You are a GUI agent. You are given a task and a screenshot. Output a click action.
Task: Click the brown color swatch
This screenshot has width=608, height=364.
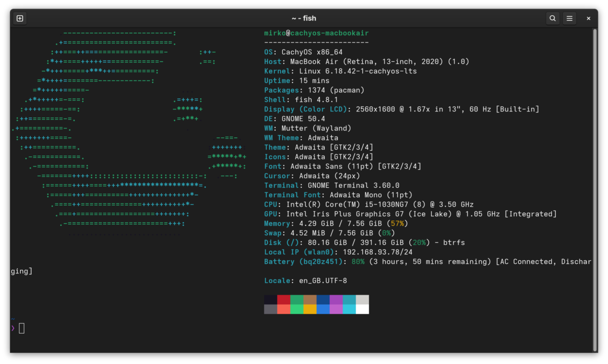pyautogui.click(x=310, y=300)
